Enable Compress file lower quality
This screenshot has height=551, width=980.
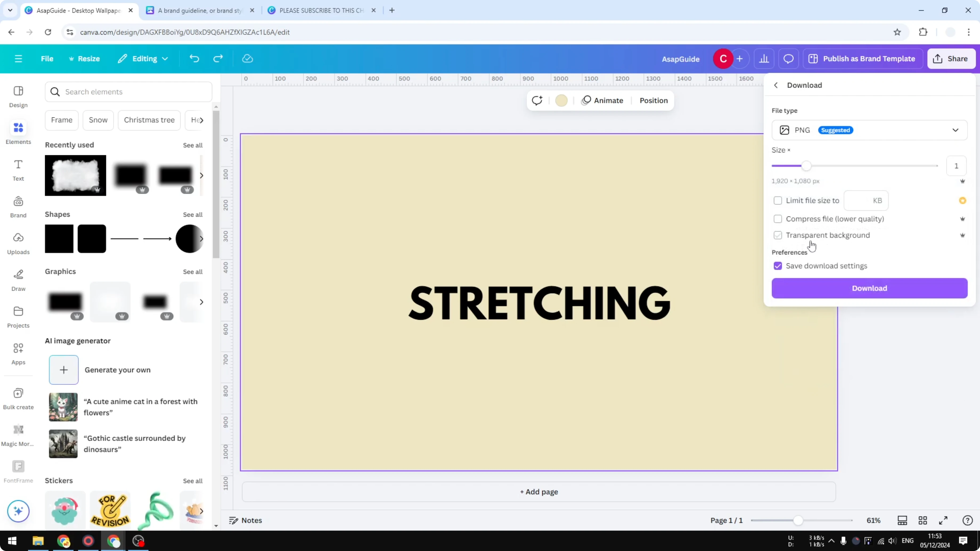tap(778, 219)
